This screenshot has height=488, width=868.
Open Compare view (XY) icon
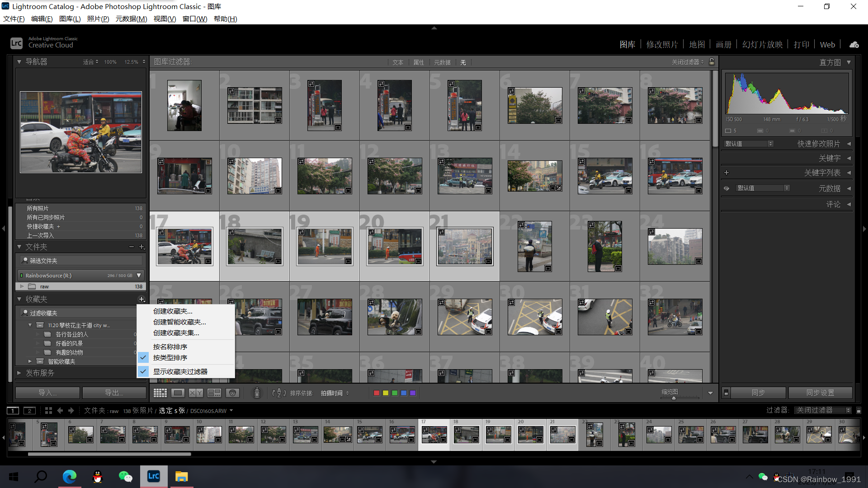(196, 393)
